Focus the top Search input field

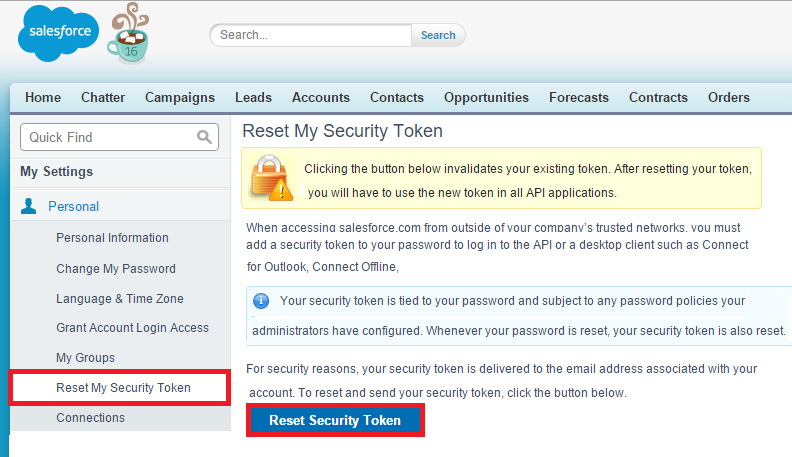[x=312, y=35]
